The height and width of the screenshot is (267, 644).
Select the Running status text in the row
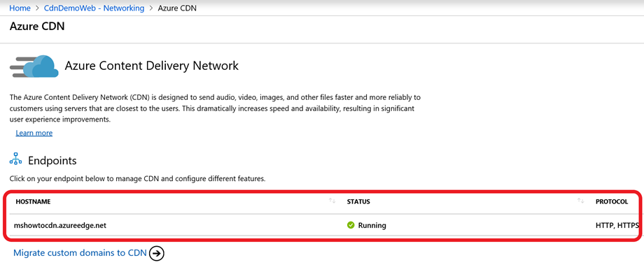click(x=372, y=225)
